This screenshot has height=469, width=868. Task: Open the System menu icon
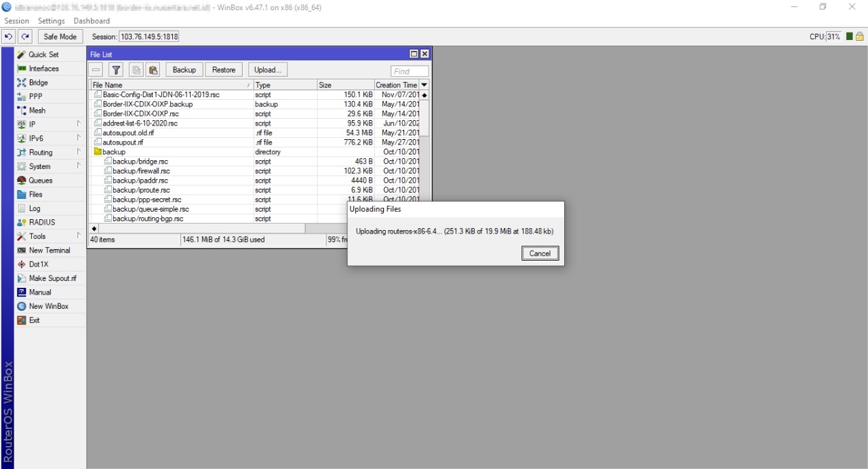click(22, 166)
